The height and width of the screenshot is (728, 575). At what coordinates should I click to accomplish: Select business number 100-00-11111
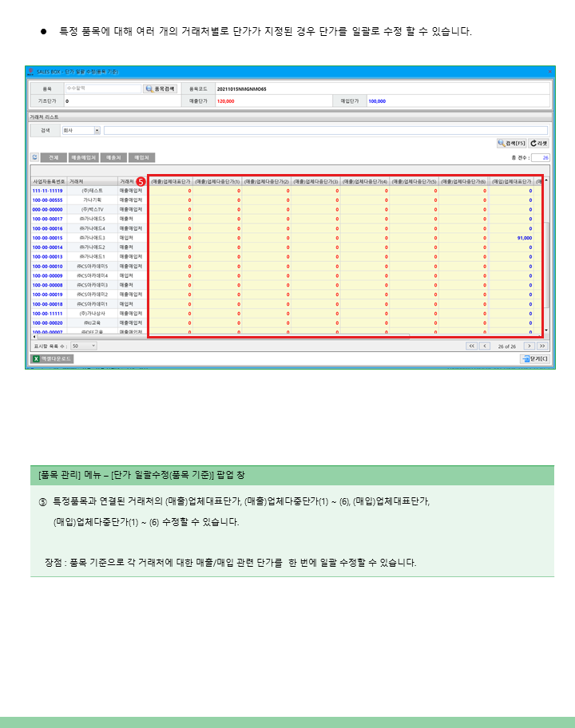point(47,314)
